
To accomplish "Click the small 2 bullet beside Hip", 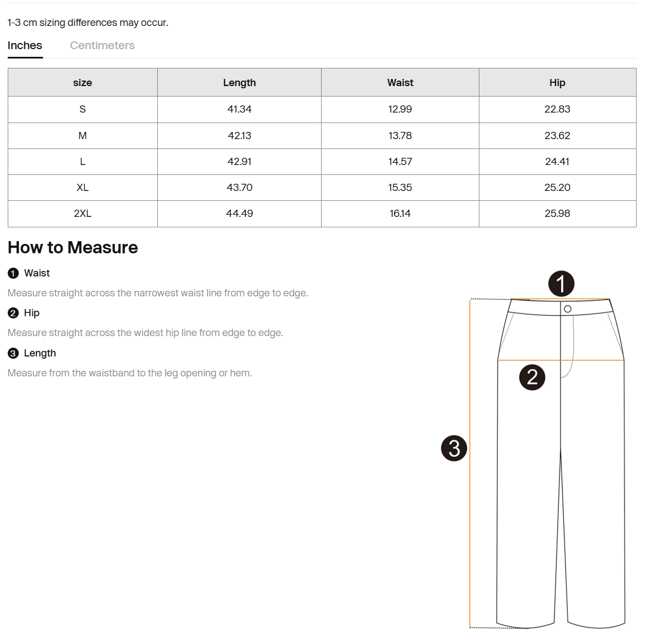I will [13, 313].
